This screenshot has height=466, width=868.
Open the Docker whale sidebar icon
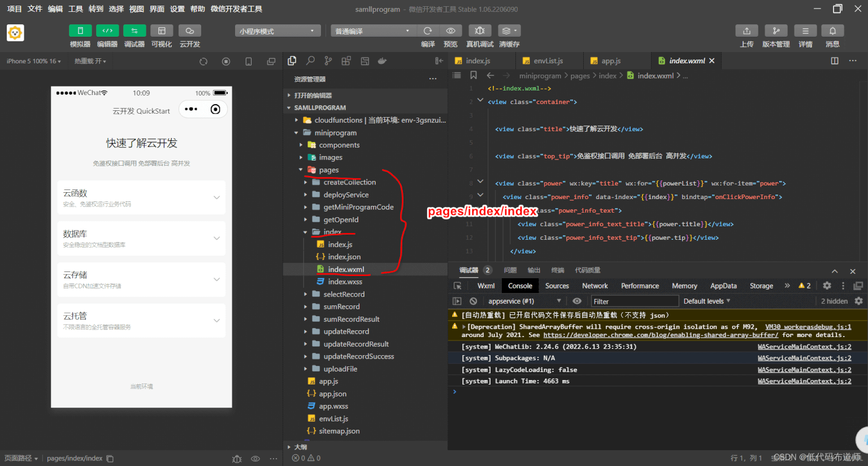pyautogui.click(x=383, y=61)
